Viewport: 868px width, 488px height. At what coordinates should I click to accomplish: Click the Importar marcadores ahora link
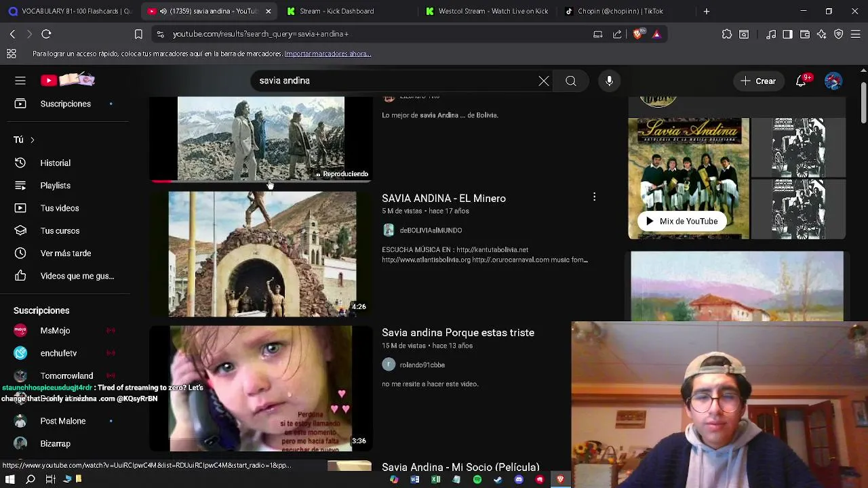point(328,54)
